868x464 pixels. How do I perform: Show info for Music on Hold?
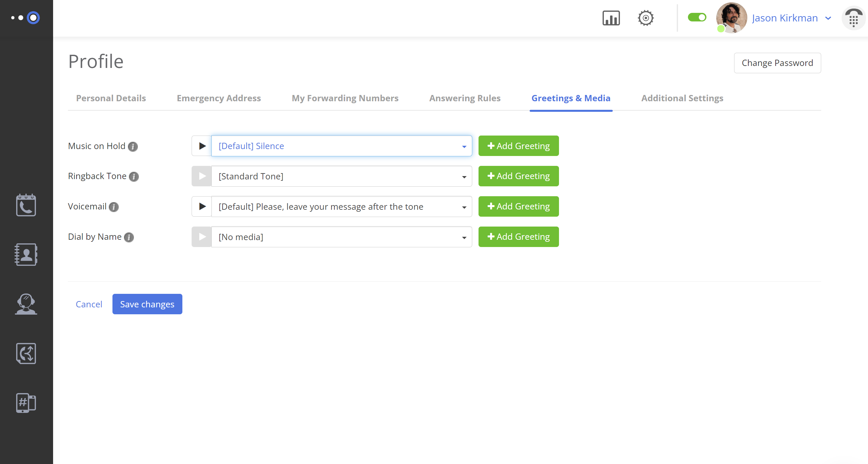point(133,146)
